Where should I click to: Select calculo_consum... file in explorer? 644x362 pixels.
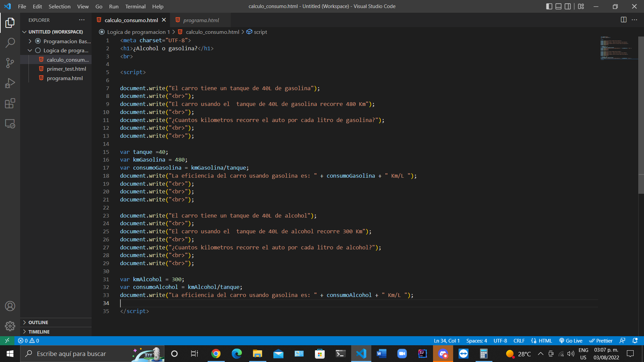click(56, 60)
